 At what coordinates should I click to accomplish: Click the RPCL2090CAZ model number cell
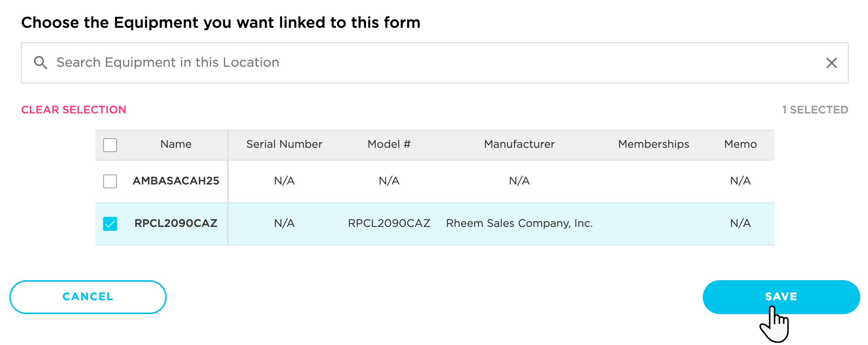[389, 223]
